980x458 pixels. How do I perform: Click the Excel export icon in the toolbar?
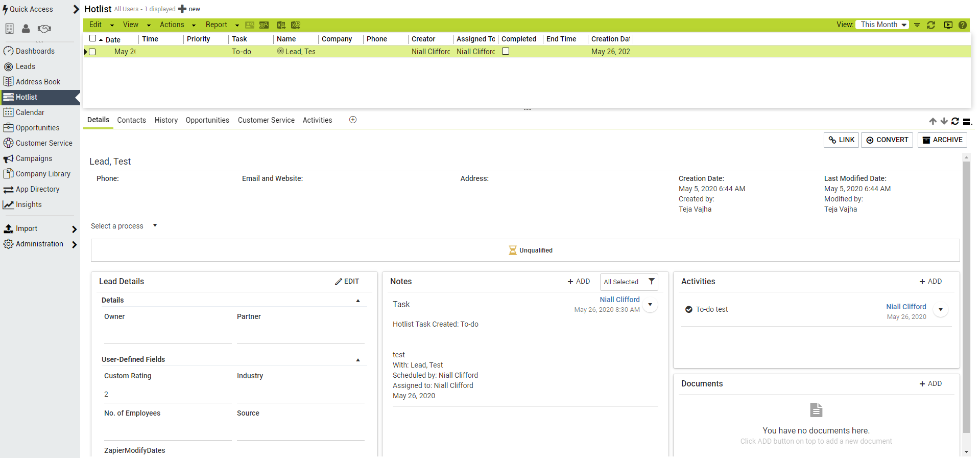tap(280, 25)
